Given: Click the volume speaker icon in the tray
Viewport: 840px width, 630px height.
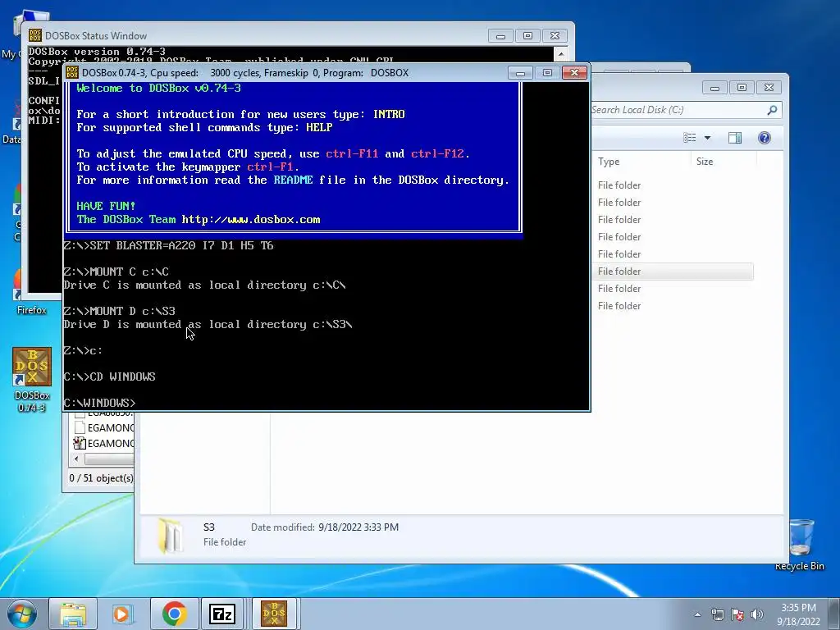Looking at the screenshot, I should pyautogui.click(x=757, y=614).
